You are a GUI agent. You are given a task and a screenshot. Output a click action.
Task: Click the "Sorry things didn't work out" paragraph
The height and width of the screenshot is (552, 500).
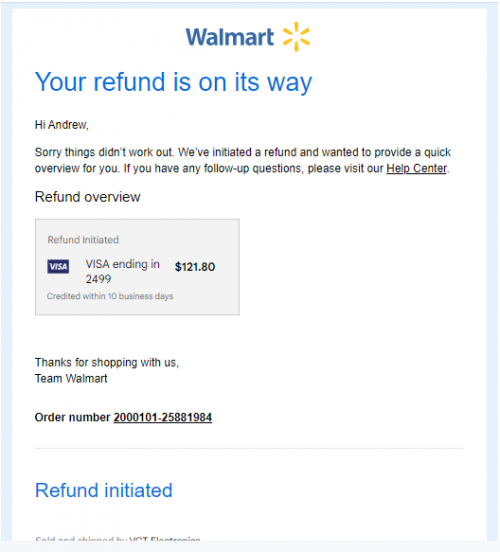pos(243,161)
